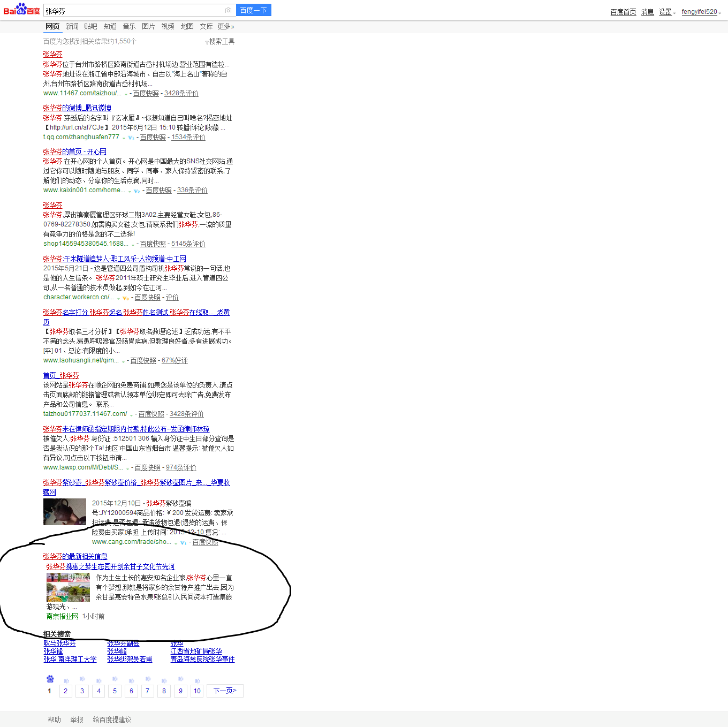
Task: Open the 举报 footer link
Action: tap(77, 720)
